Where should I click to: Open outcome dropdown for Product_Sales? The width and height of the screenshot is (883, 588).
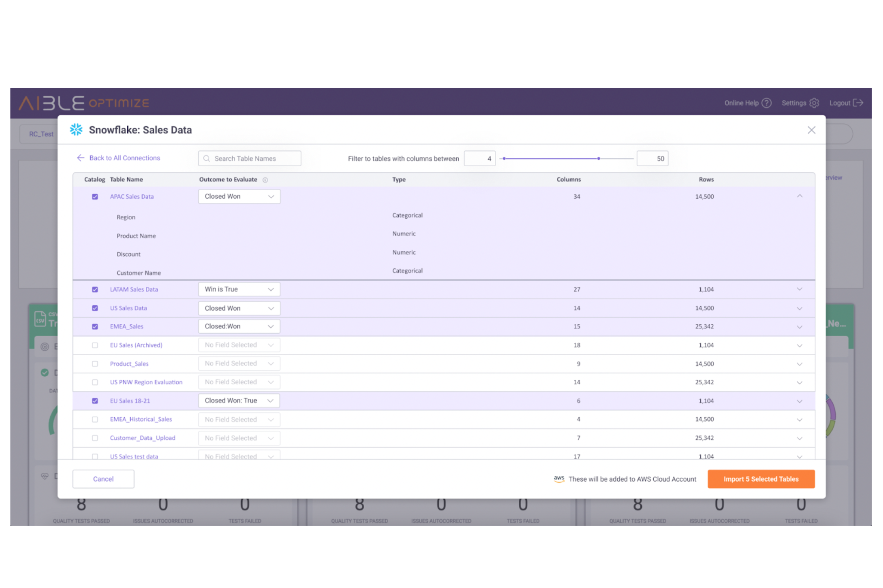point(239,364)
